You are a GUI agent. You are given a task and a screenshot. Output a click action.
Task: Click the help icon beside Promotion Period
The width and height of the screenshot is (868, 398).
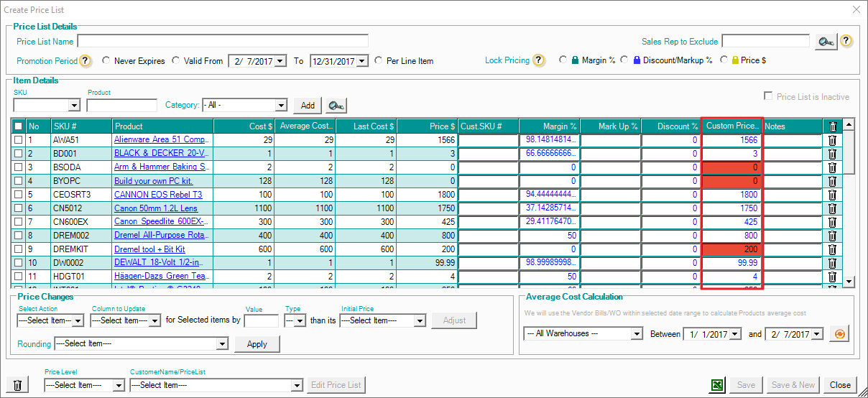tap(85, 61)
